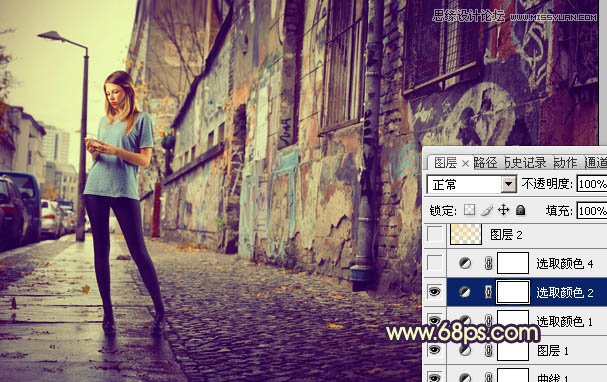
Task: Hide the 曲线 1 layer
Action: 435,377
